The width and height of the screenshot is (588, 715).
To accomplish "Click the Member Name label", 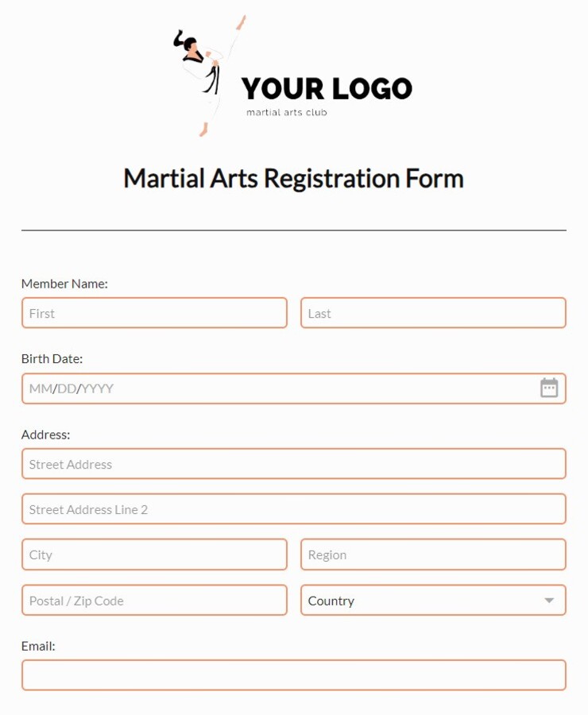I will click(x=64, y=284).
